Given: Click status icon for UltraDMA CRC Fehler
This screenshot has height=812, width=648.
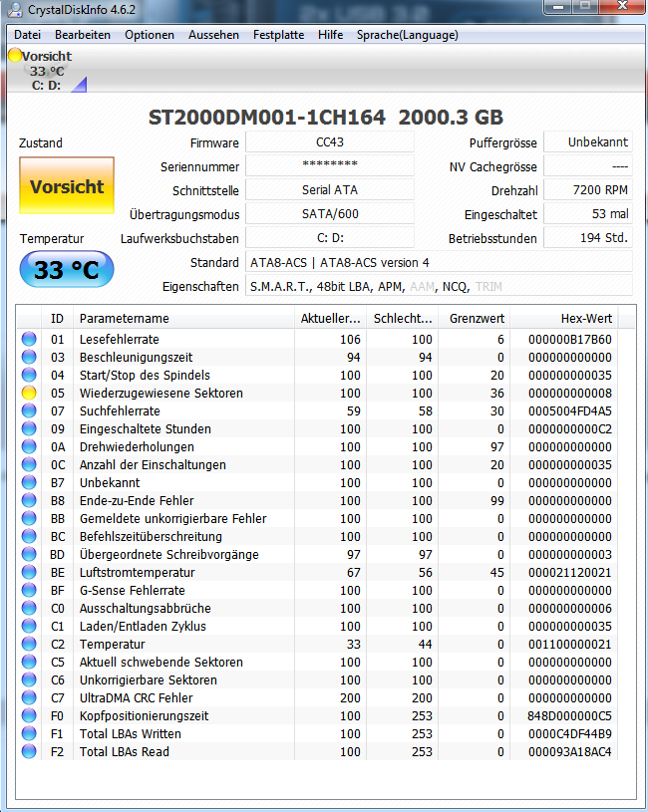Looking at the screenshot, I should point(29,697).
